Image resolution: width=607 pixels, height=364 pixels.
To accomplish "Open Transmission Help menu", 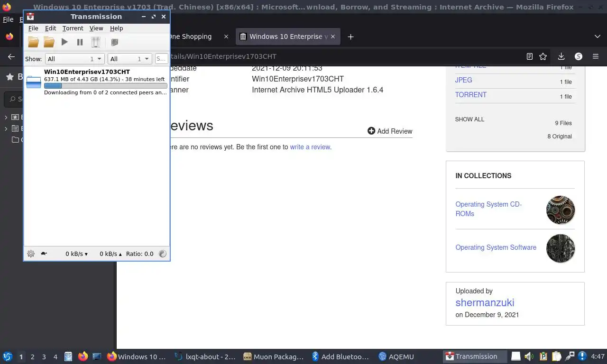I will point(116,28).
